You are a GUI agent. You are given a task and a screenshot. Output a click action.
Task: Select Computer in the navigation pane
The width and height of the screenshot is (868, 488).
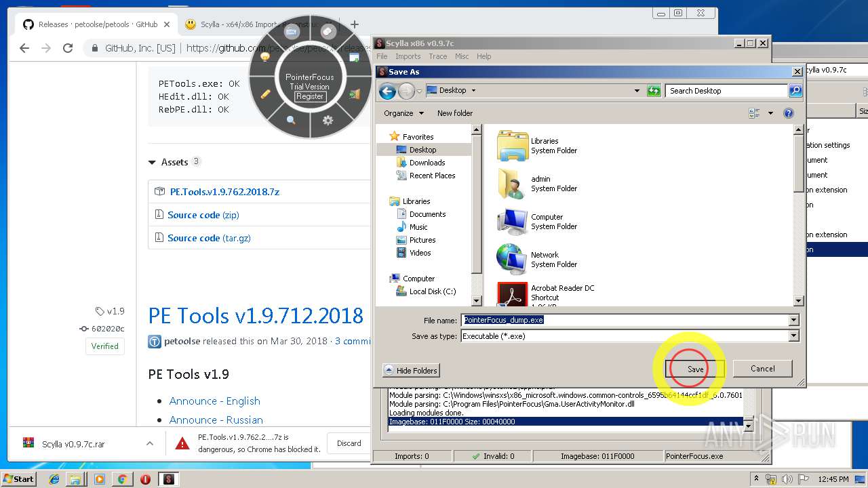tap(412, 279)
